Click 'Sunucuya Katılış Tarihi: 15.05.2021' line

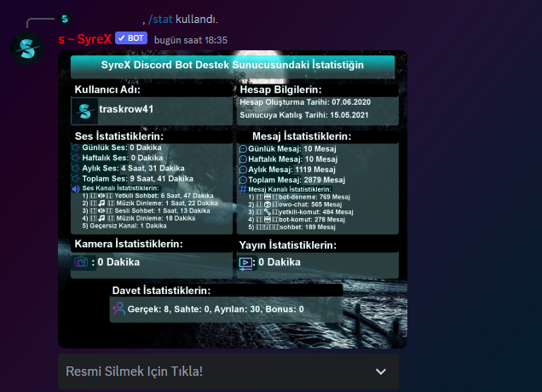(x=304, y=115)
